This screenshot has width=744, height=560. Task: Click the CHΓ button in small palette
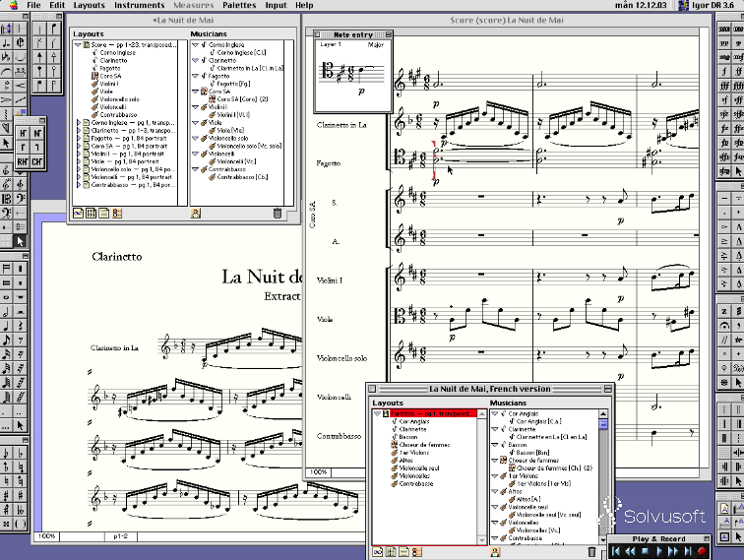(x=37, y=161)
